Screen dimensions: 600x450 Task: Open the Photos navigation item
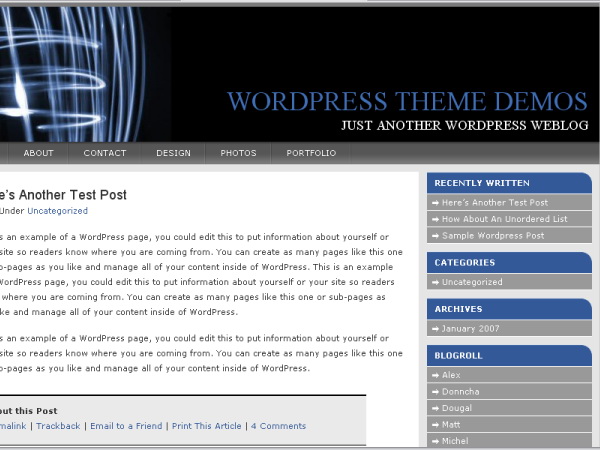[238, 153]
